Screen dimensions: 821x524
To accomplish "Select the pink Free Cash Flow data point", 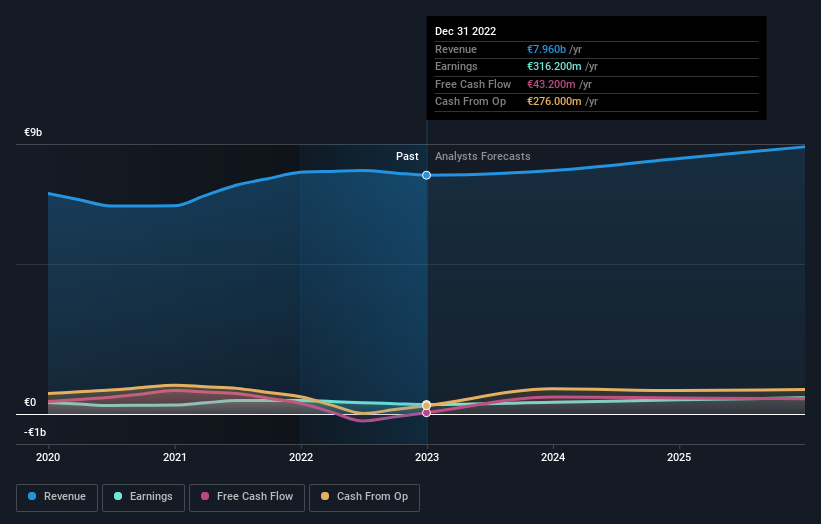I will pos(427,413).
